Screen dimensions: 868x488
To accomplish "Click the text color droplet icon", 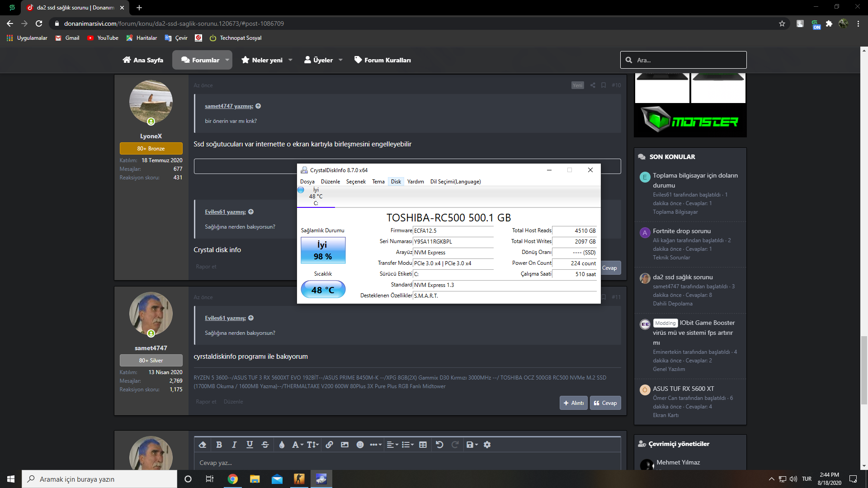I will coord(282,445).
